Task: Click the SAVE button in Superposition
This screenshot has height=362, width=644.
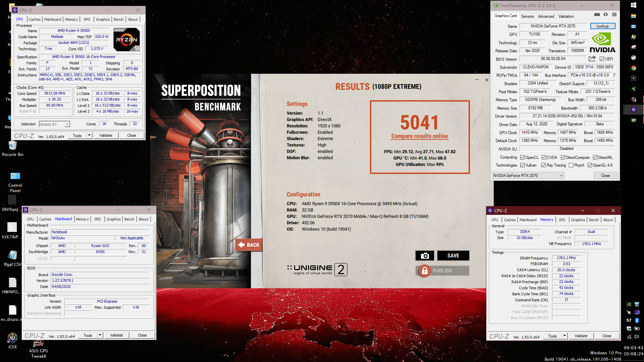Action: [x=453, y=256]
